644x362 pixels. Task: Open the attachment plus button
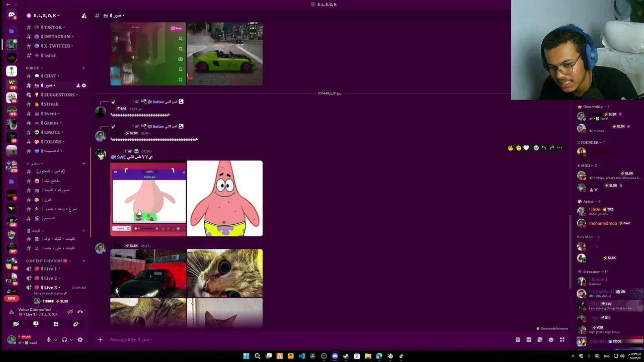[x=100, y=340]
